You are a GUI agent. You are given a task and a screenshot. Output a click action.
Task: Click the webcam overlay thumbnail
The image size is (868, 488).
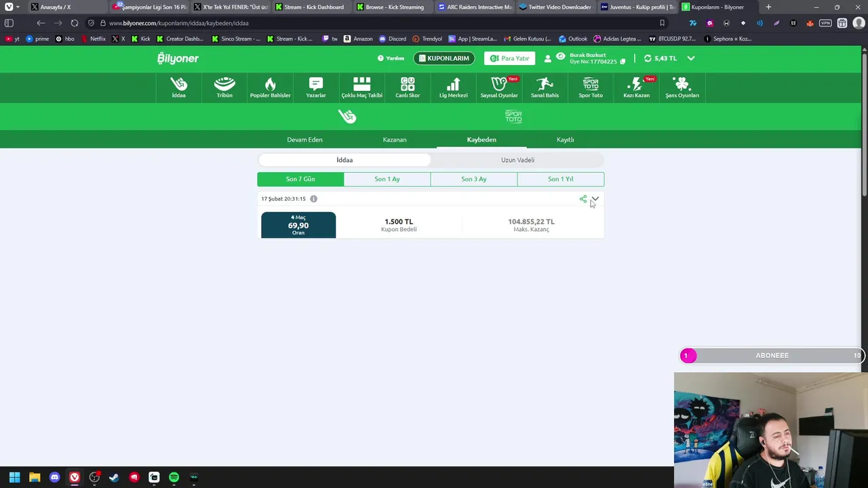[x=770, y=430]
